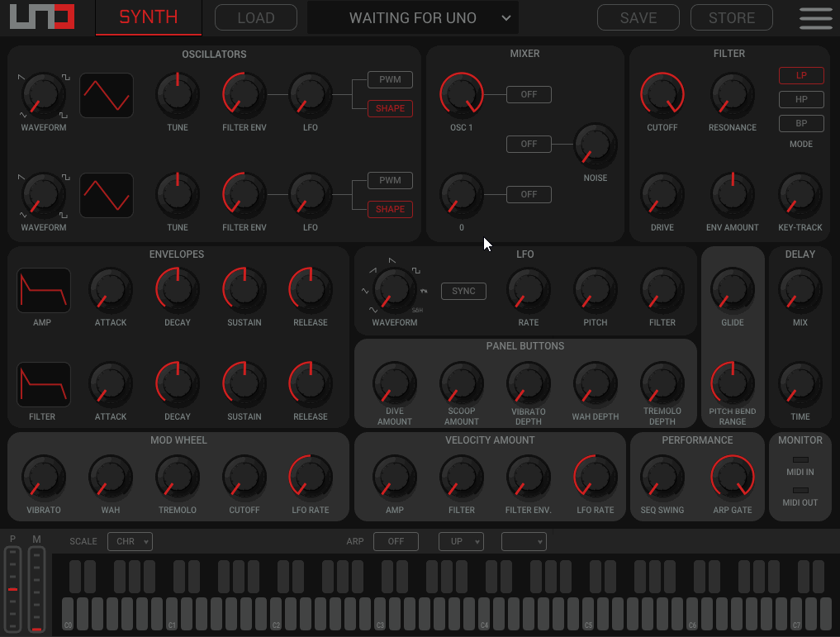Click the MIDI IN indicator

click(800, 459)
